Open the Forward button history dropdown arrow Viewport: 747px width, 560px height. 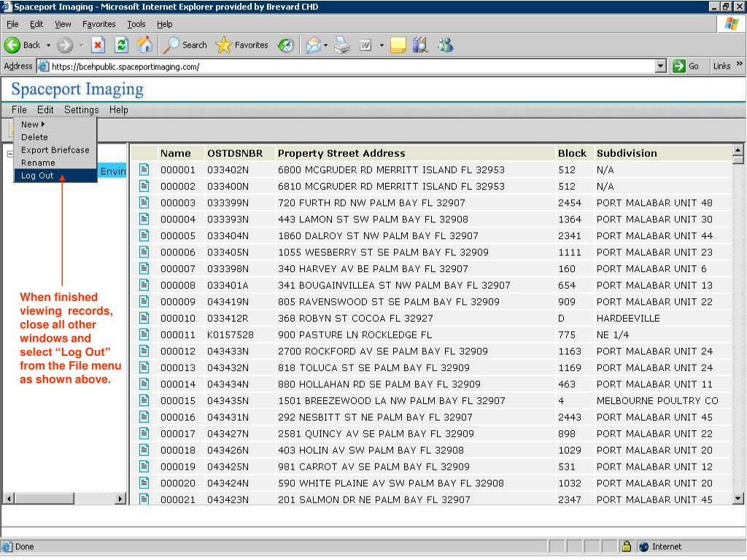coord(81,45)
